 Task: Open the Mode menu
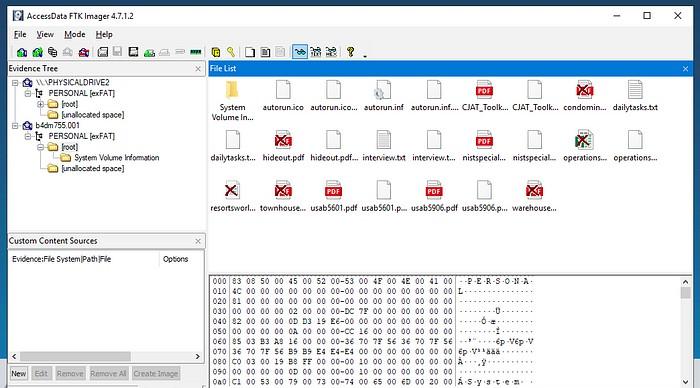(75, 34)
